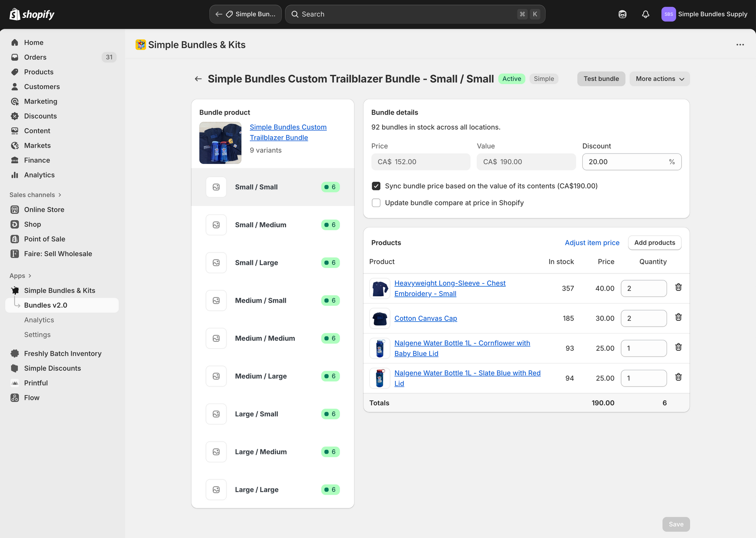Viewport: 756px width, 538px height.
Task: Open the three-dots menu at top right
Action: click(x=740, y=45)
